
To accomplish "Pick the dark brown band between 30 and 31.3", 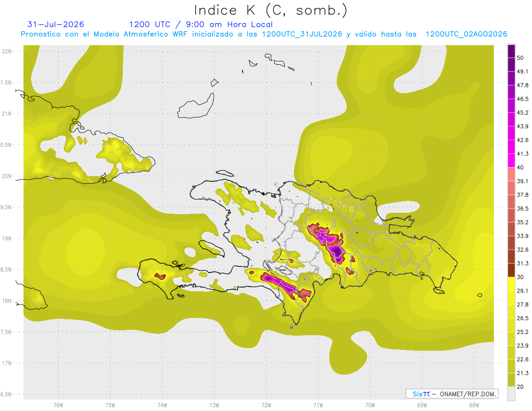I will pyautogui.click(x=511, y=270).
